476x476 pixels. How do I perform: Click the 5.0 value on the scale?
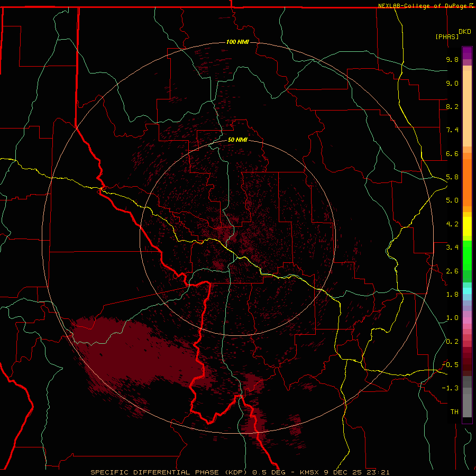[x=452, y=200]
